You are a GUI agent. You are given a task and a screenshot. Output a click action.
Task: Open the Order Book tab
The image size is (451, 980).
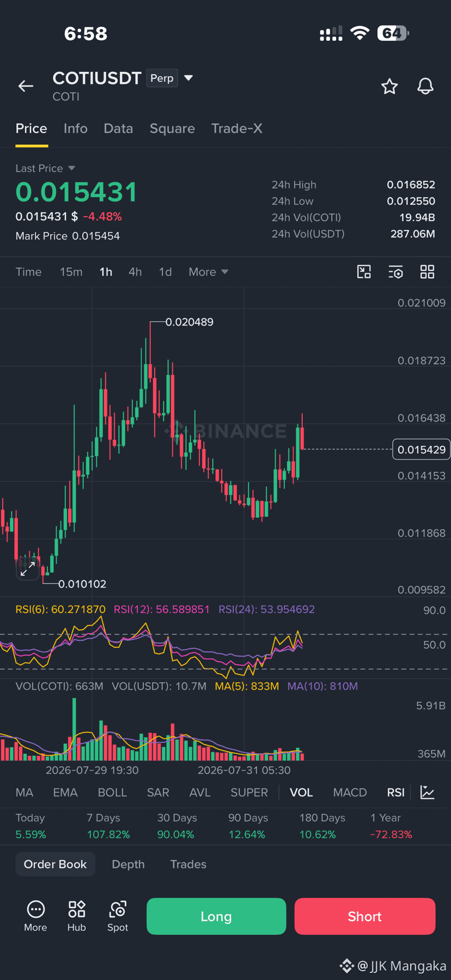[x=55, y=864]
